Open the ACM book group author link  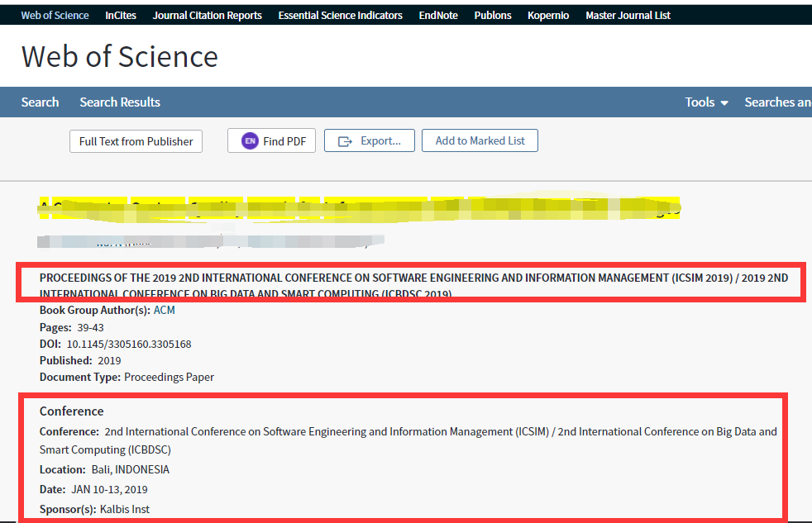pos(165,310)
